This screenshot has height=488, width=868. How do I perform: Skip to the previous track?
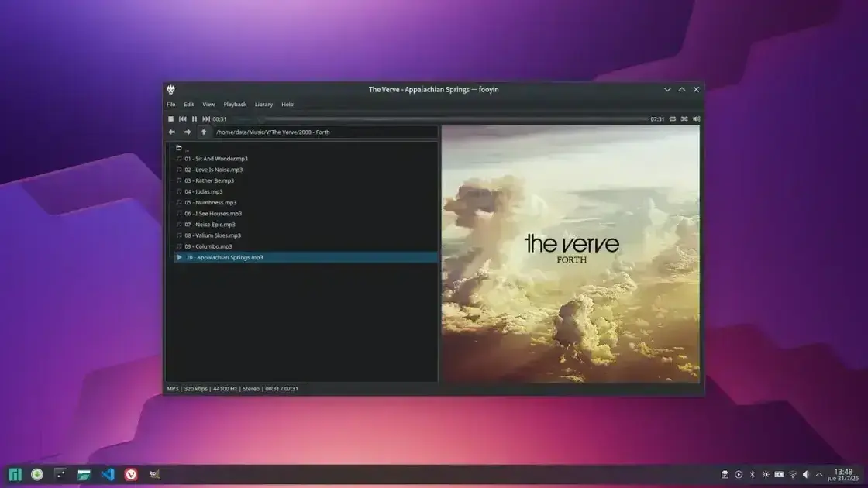click(x=183, y=119)
